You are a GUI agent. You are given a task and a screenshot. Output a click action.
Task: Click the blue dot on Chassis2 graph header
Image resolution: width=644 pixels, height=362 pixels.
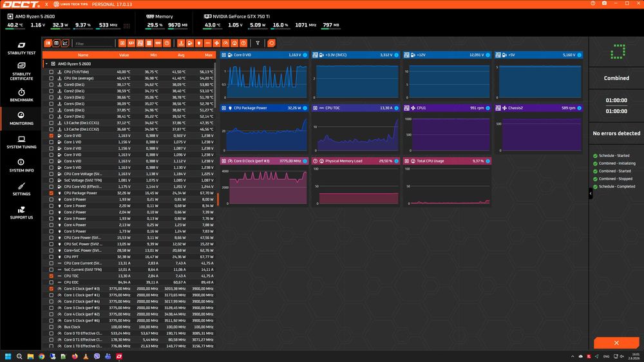point(579,108)
